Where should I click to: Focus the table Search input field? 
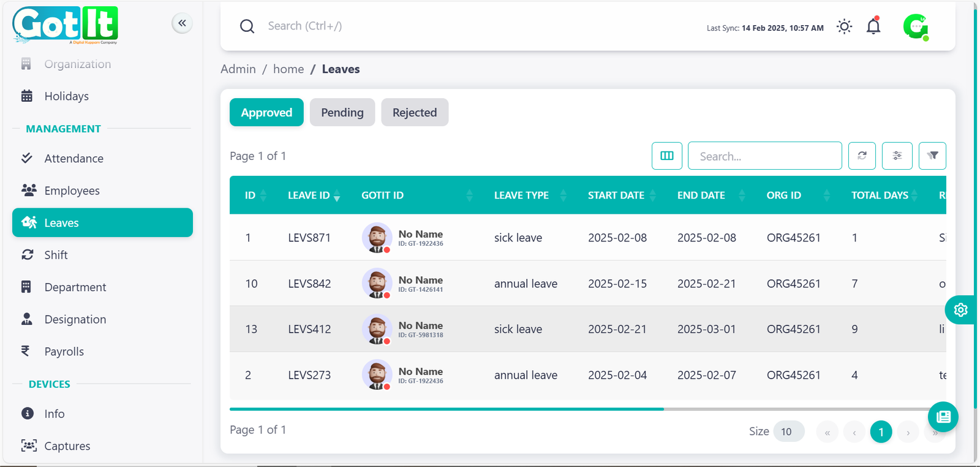[x=764, y=156]
